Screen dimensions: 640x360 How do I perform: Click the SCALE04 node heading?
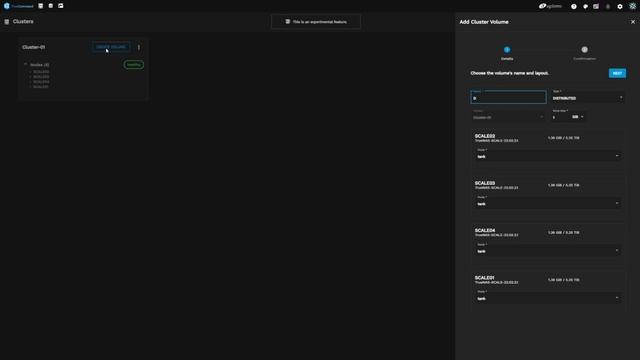tap(484, 231)
